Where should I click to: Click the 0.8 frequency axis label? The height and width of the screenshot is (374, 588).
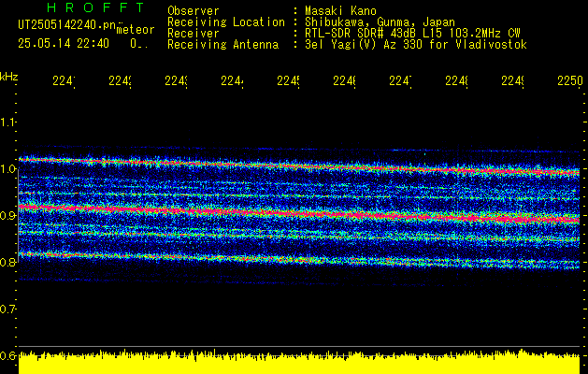coord(8,262)
